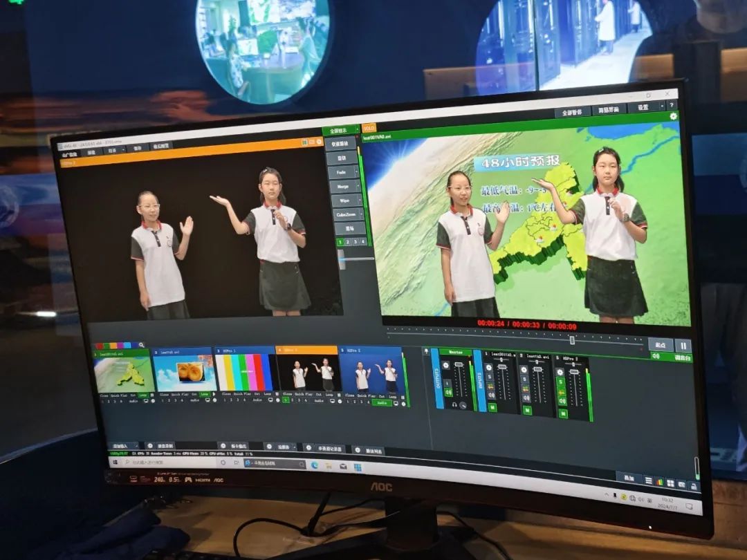Screen dimensions: 747x560
Task: Open the Wipe transition dropdown arrow
Action: coord(359,200)
